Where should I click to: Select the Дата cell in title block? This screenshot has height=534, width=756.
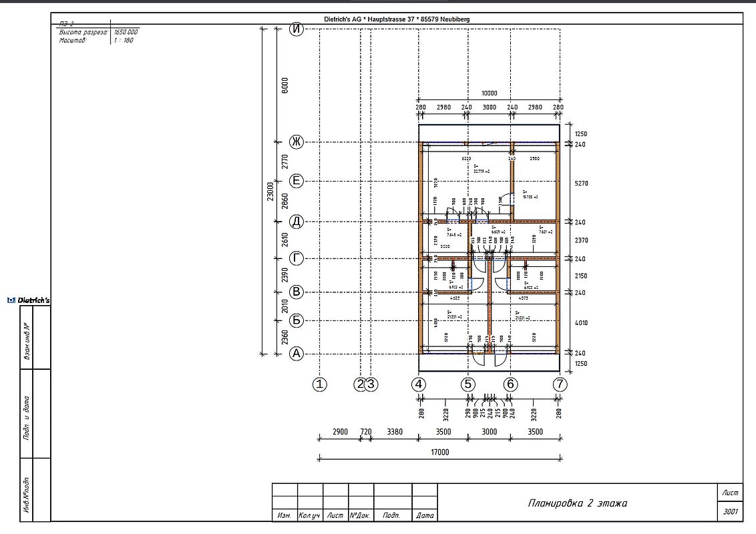pyautogui.click(x=425, y=515)
